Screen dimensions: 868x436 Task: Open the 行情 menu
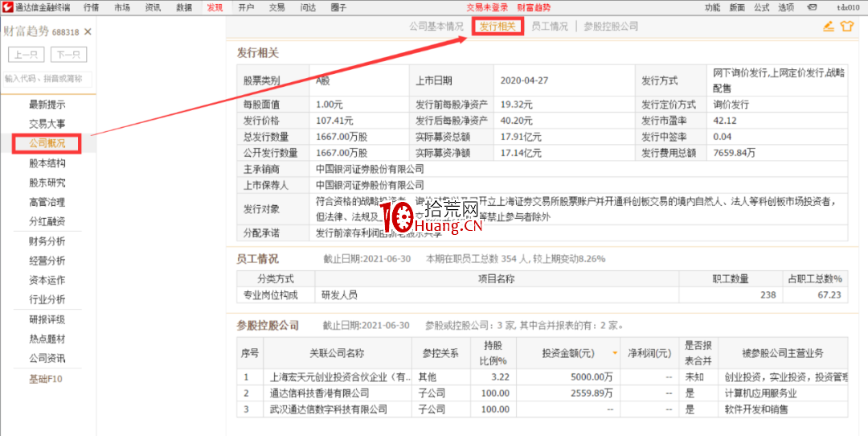click(92, 7)
